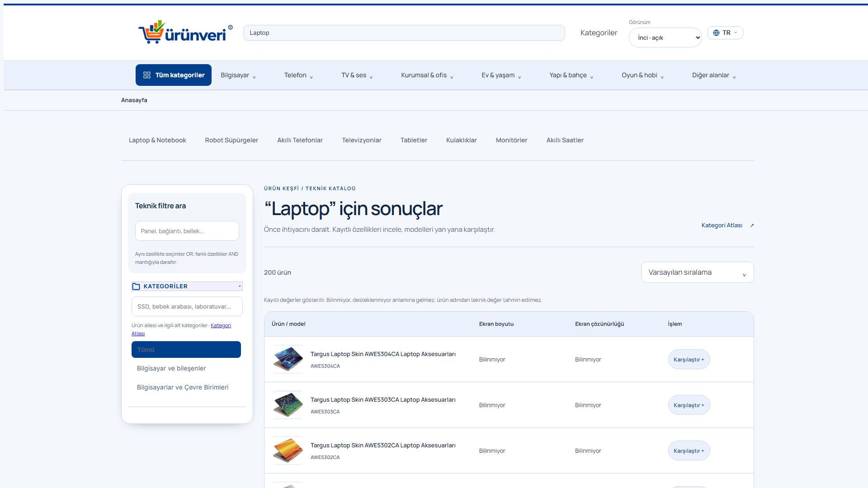
Task: Click the Tüm kategoriler button
Action: coord(174,75)
